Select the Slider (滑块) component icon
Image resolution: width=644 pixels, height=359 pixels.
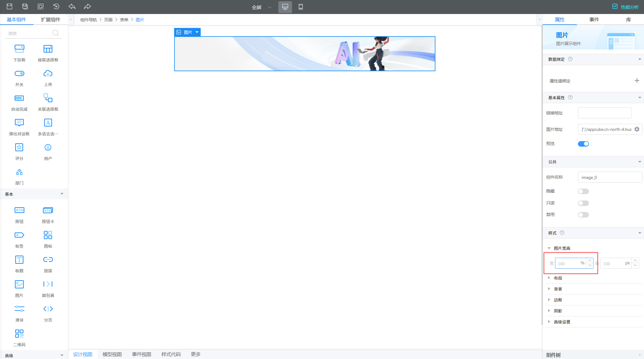(x=19, y=309)
